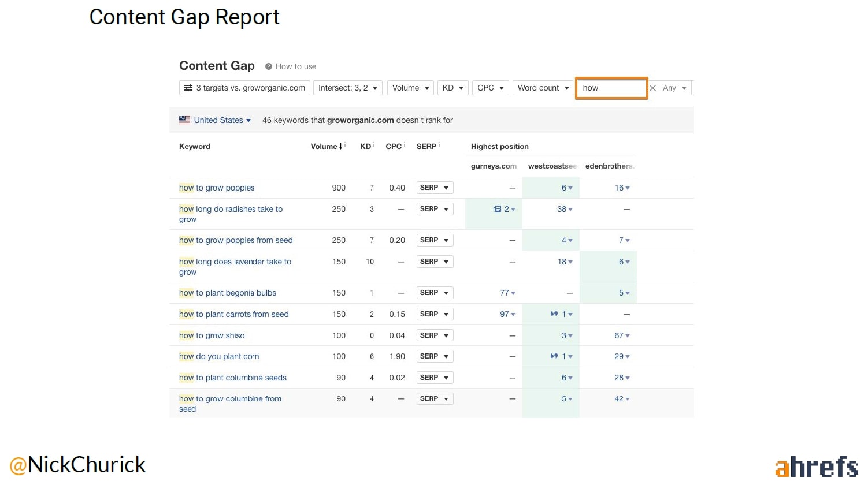Click the question mark icon beside How to use

point(269,66)
